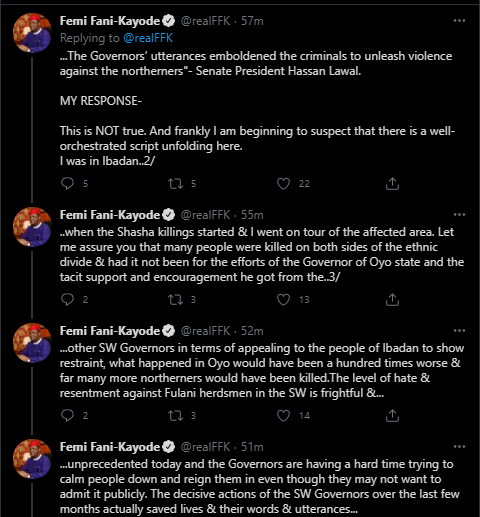The height and width of the screenshot is (517, 480).
Task: Open the 51m timestamp of the last tweet
Action: (252, 447)
